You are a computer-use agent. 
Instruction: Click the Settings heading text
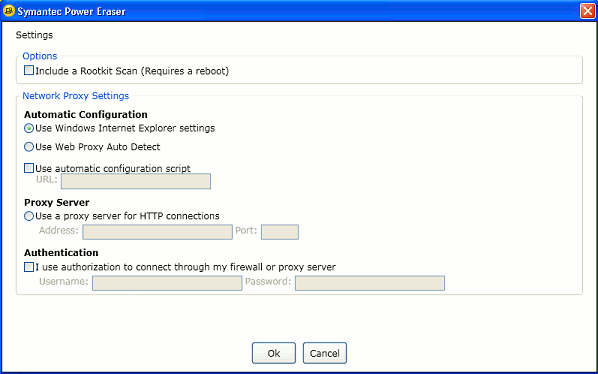[x=34, y=35]
